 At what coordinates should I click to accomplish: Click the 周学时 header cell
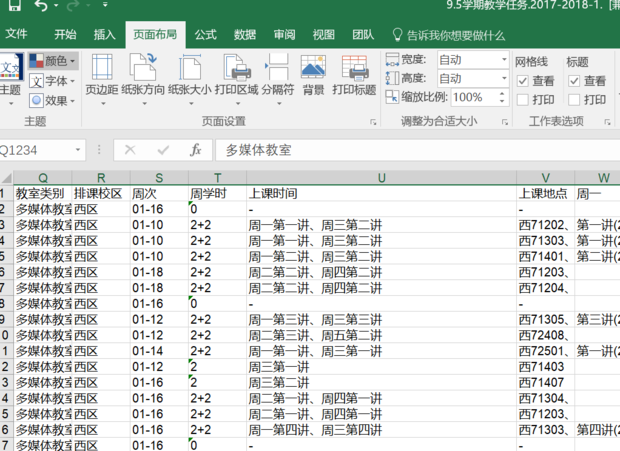pyautogui.click(x=217, y=194)
